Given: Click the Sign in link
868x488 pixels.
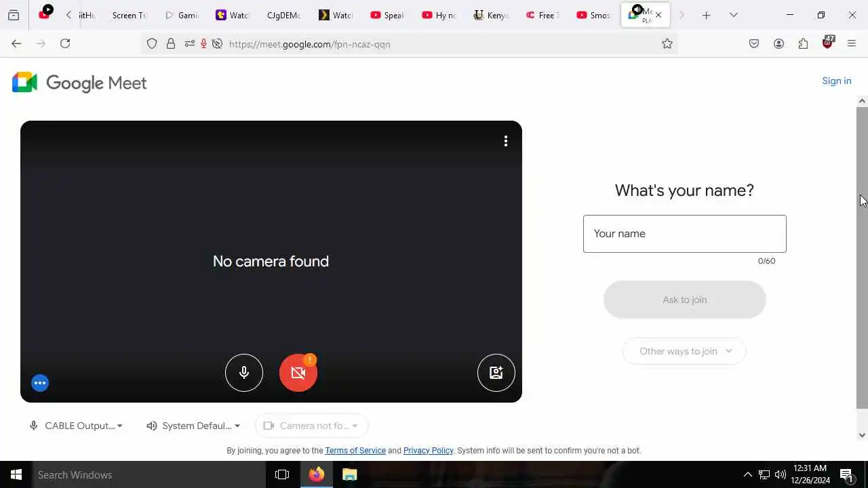Looking at the screenshot, I should [x=837, y=81].
